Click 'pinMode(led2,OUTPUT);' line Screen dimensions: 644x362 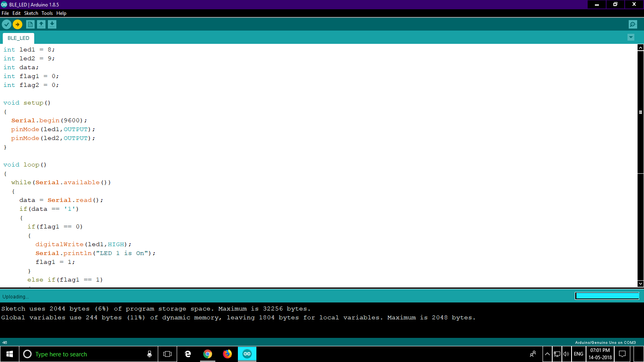53,138
